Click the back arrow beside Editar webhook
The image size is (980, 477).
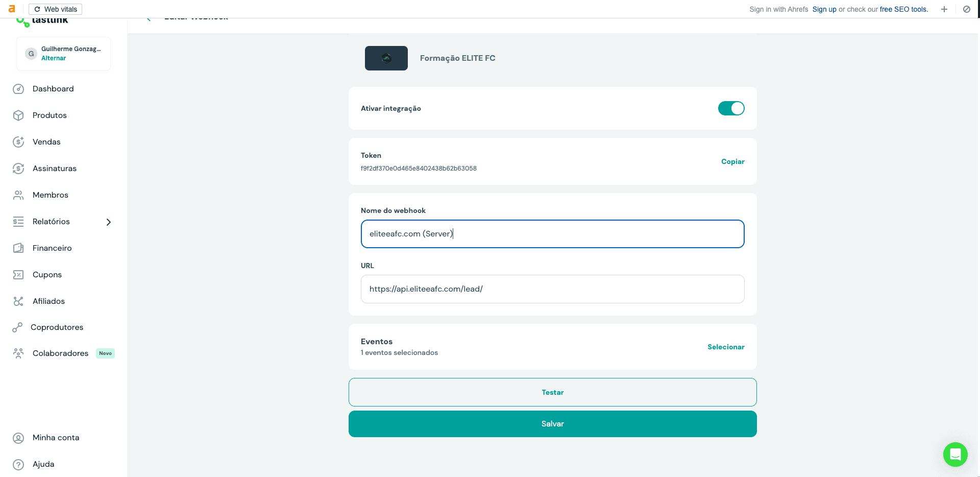[x=149, y=19]
